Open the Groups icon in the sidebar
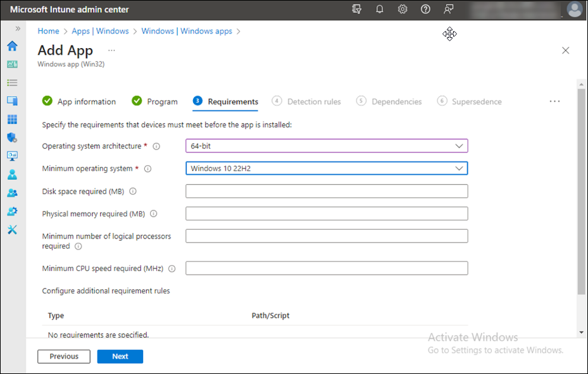The image size is (588, 374). pos(11,192)
